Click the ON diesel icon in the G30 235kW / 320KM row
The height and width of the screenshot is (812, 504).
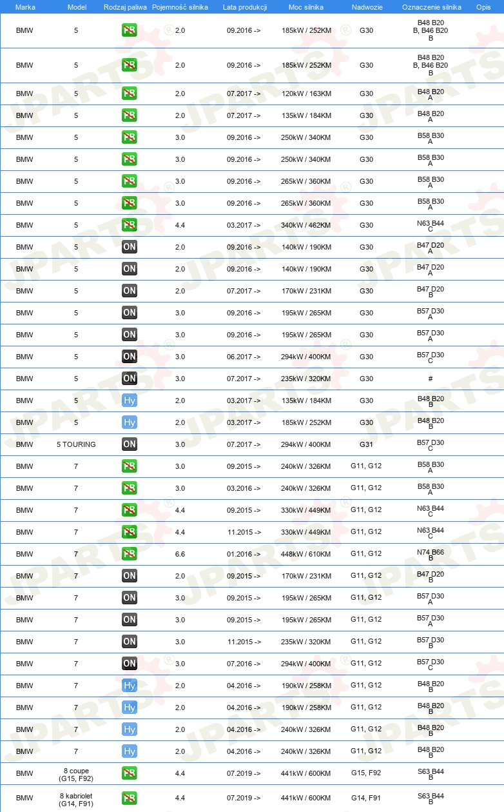coord(130,379)
